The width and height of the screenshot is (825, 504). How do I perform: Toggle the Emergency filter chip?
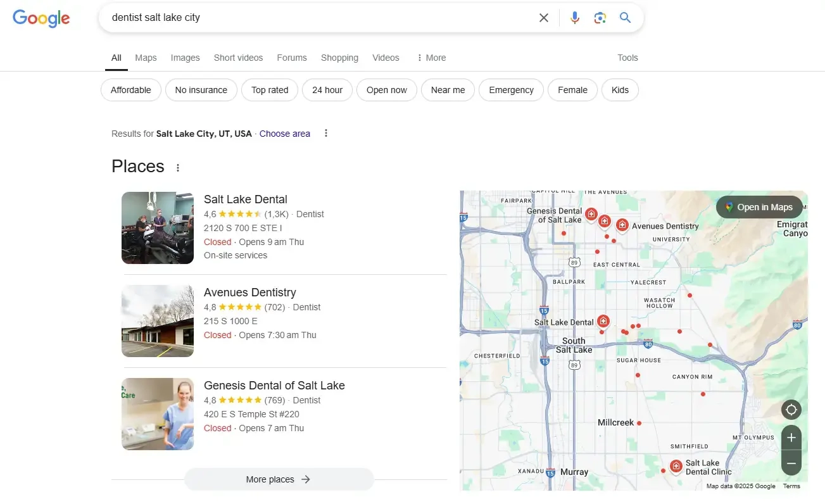click(511, 90)
